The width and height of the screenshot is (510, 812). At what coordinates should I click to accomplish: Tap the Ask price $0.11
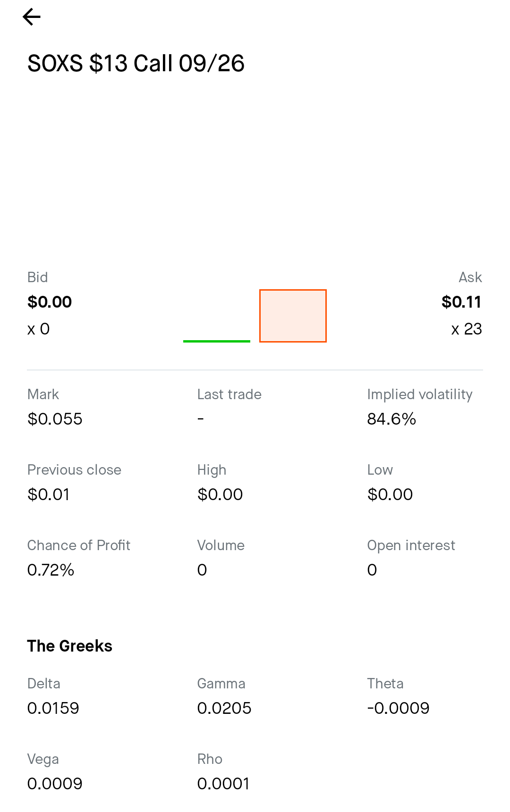[x=461, y=302]
